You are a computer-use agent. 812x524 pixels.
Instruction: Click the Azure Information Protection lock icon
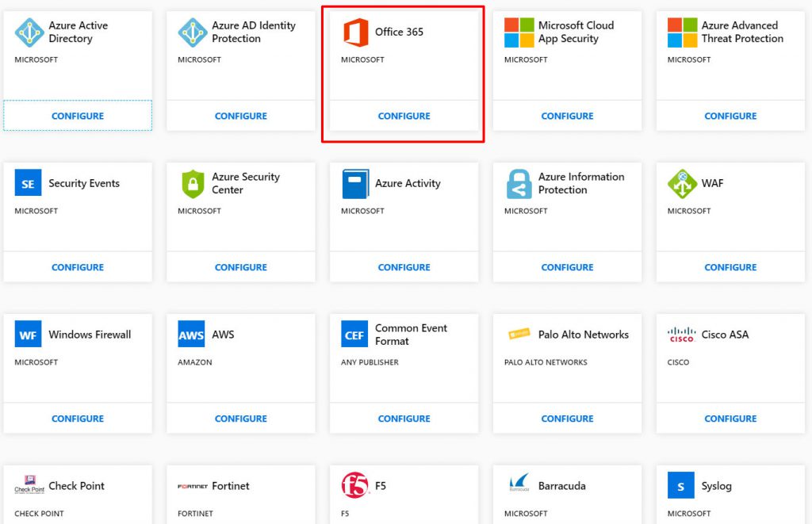click(x=519, y=183)
